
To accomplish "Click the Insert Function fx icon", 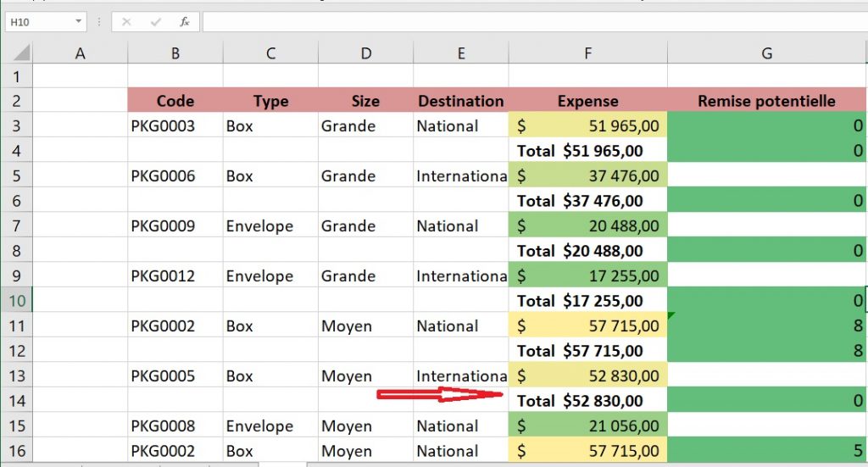I will 184,22.
